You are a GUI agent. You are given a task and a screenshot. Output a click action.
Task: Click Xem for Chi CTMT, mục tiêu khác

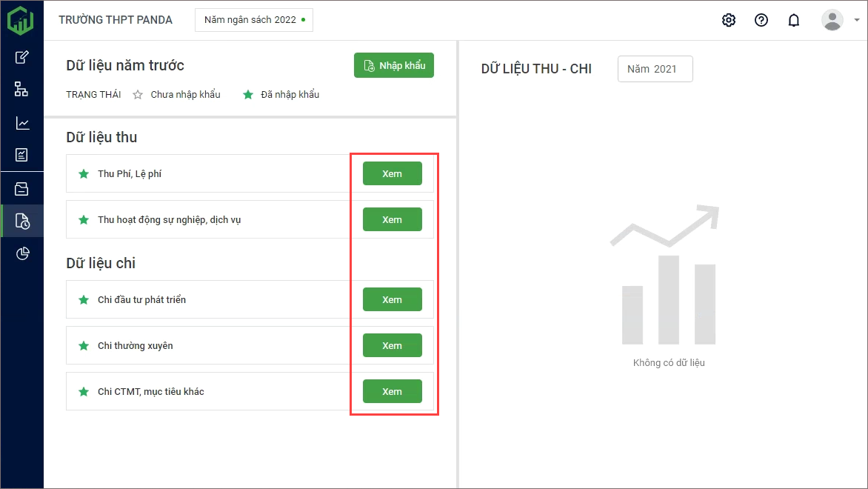pos(392,391)
